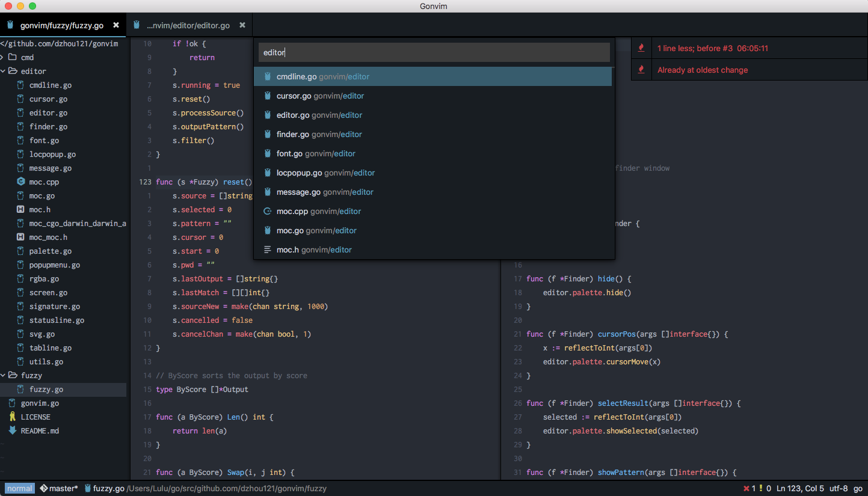Click Go file icon beside cursor.go in tree

pyautogui.click(x=20, y=99)
